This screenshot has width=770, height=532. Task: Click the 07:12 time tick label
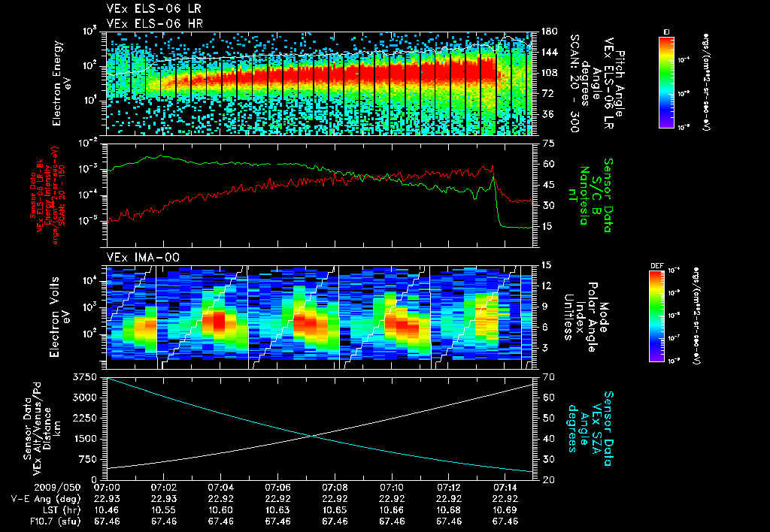click(448, 488)
